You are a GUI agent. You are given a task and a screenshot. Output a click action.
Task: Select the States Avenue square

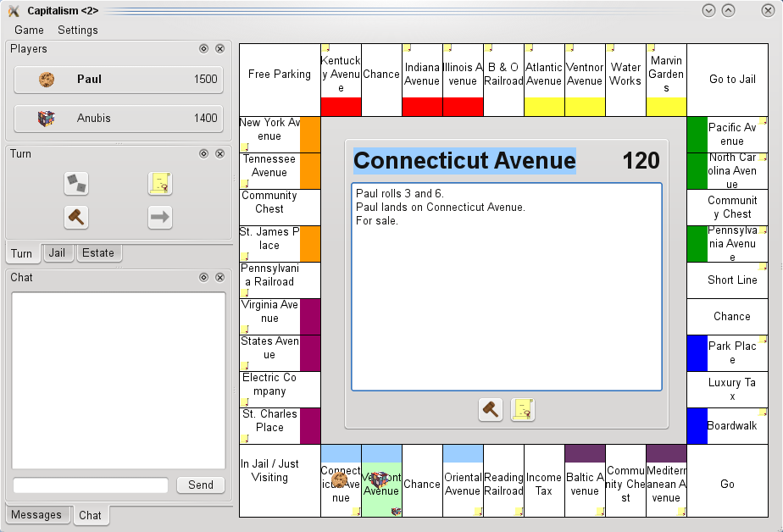[280, 353]
